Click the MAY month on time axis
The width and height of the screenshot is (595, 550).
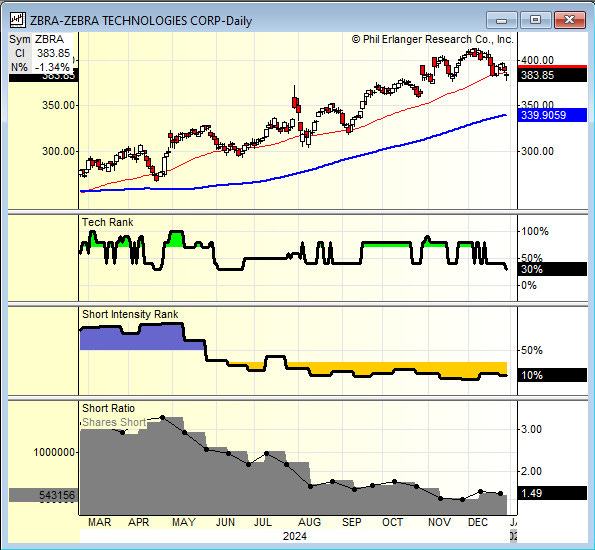pos(184,522)
